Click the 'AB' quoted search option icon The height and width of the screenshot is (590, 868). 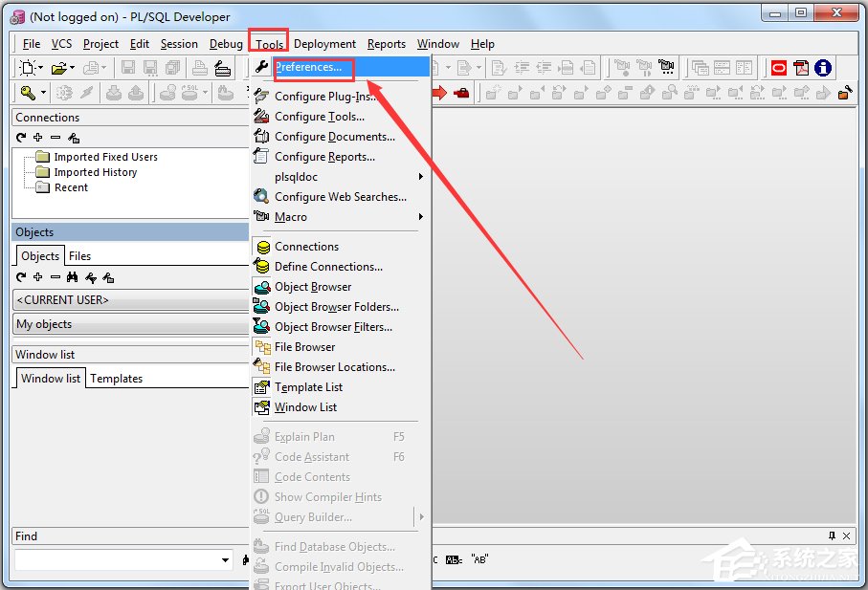[x=479, y=559]
